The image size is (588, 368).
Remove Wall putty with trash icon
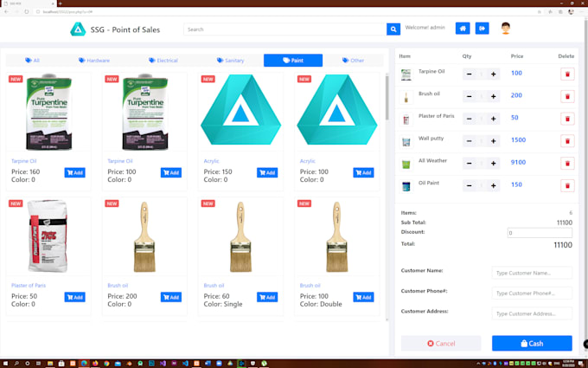(x=567, y=141)
